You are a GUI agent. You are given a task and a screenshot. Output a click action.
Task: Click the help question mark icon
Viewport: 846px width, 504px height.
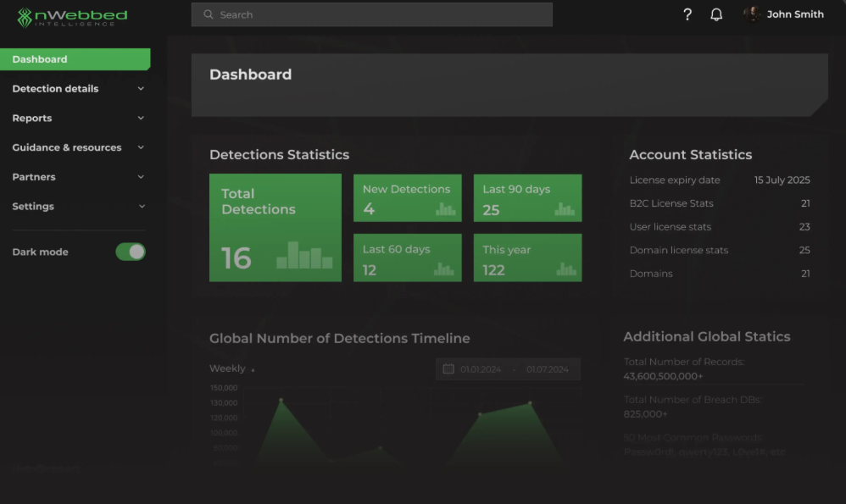pyautogui.click(x=687, y=14)
